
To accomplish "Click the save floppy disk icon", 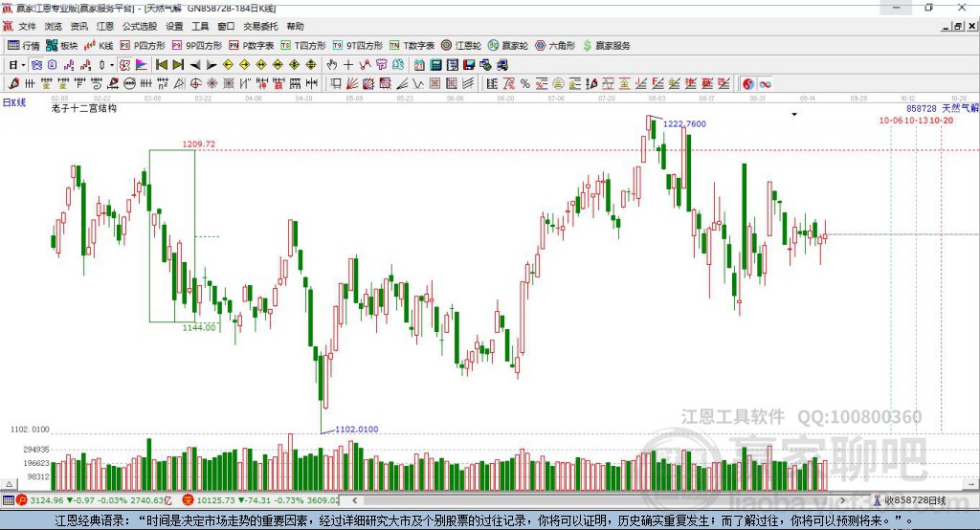I will pos(469,65).
